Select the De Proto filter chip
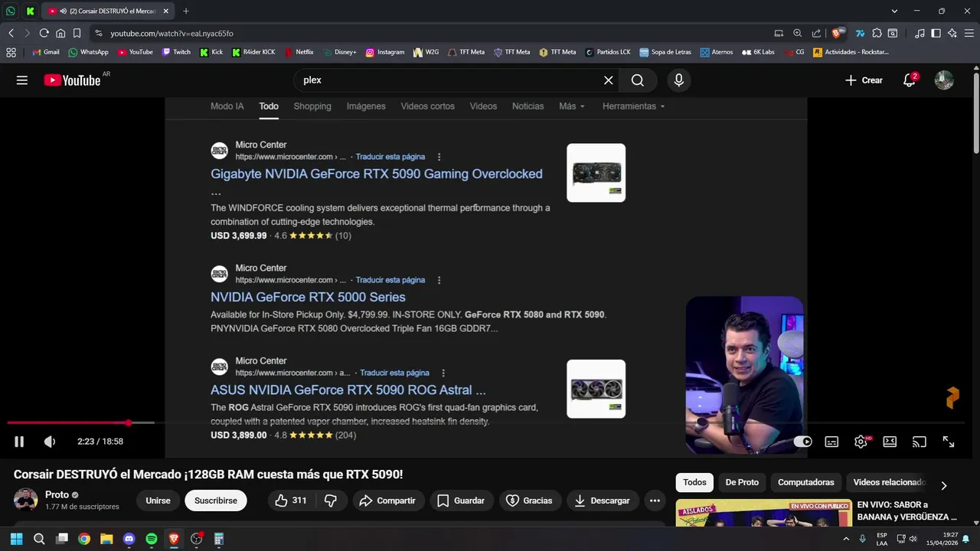The image size is (980, 551). [742, 482]
